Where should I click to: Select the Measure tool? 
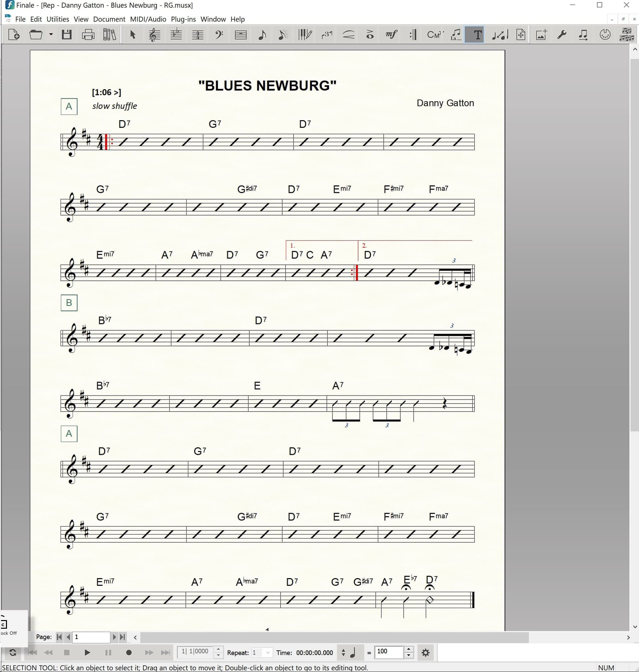click(241, 35)
